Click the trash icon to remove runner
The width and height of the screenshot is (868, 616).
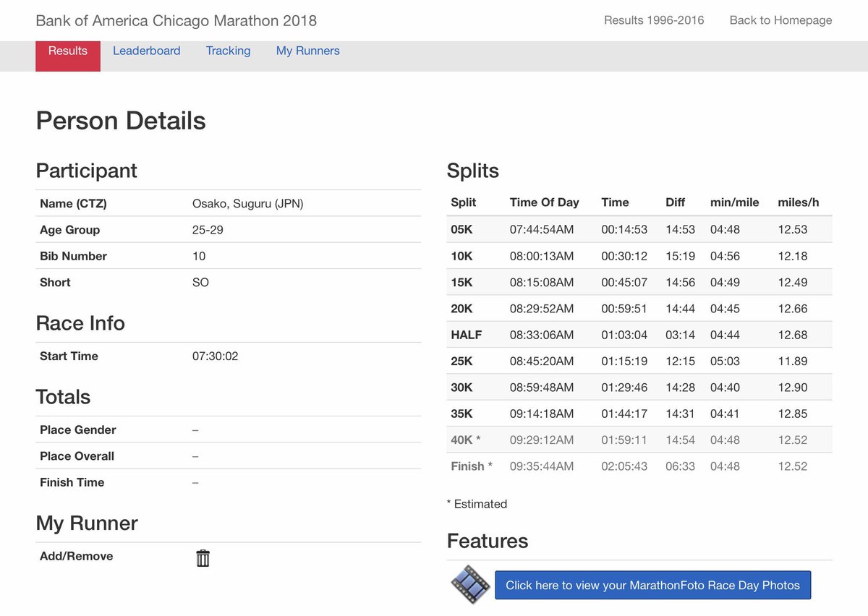pyautogui.click(x=203, y=558)
